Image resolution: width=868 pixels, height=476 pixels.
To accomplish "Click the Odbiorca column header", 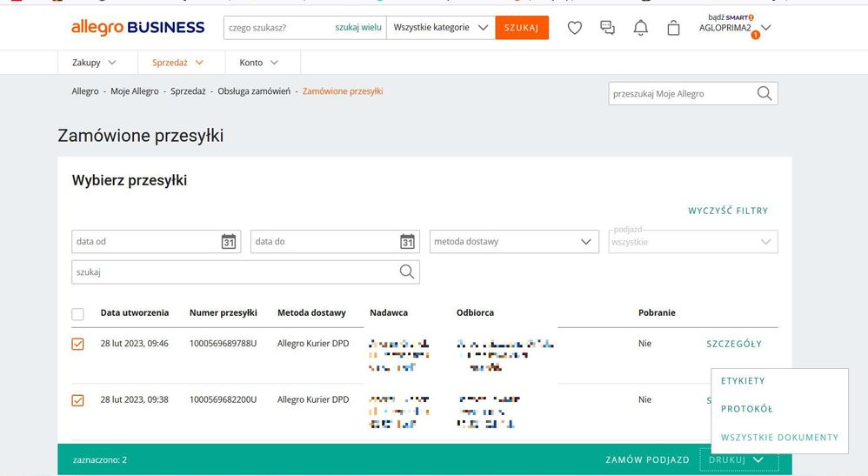I will coord(475,312).
